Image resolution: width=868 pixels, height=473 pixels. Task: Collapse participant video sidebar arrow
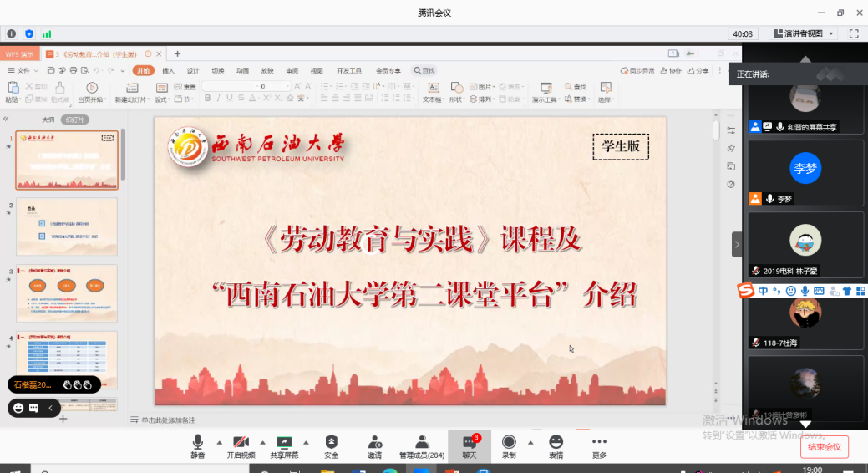(x=736, y=244)
